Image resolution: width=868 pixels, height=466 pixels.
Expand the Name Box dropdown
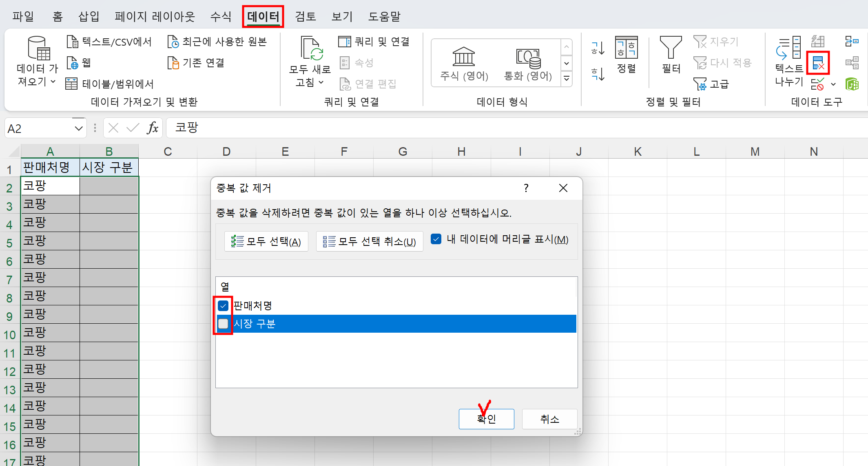click(x=79, y=128)
